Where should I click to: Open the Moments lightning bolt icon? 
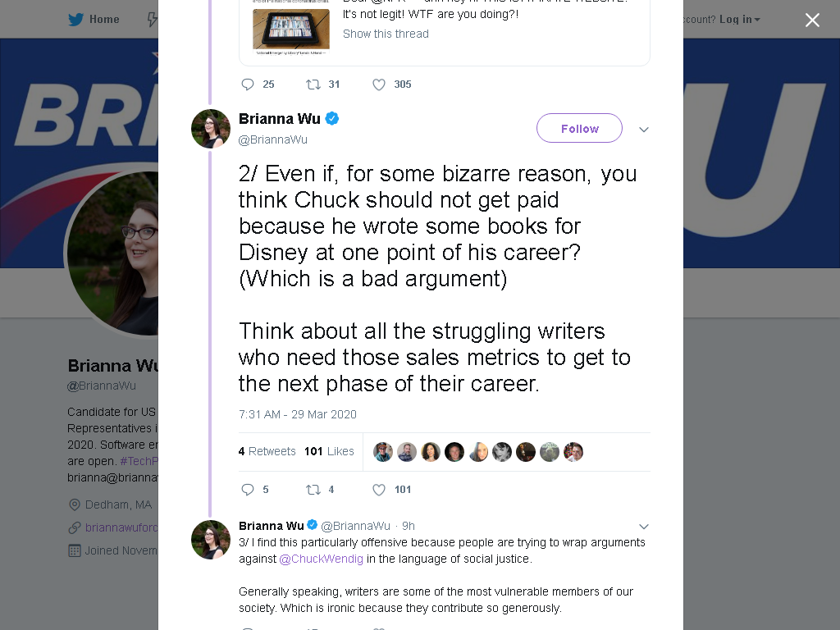[x=153, y=20]
